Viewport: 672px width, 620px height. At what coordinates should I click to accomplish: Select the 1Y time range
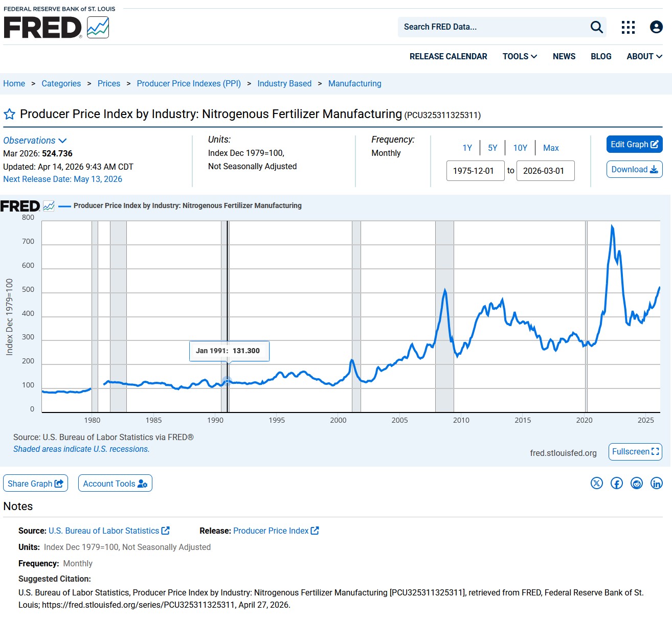(x=467, y=148)
